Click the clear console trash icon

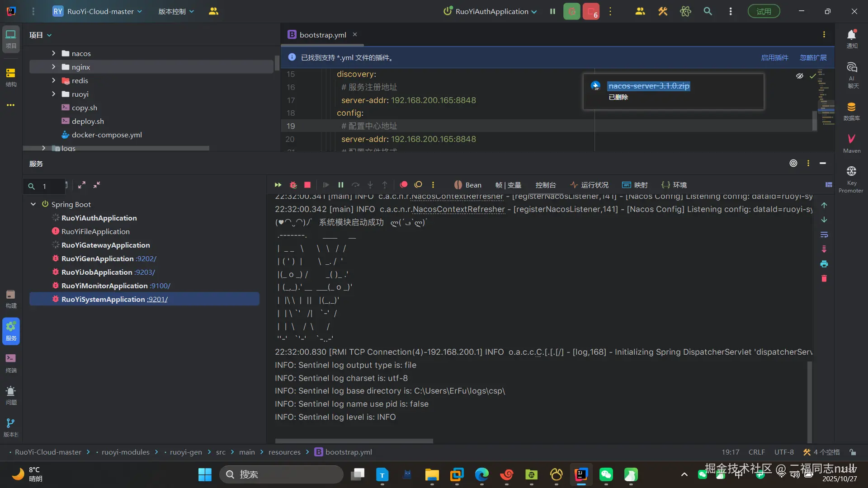(x=824, y=278)
